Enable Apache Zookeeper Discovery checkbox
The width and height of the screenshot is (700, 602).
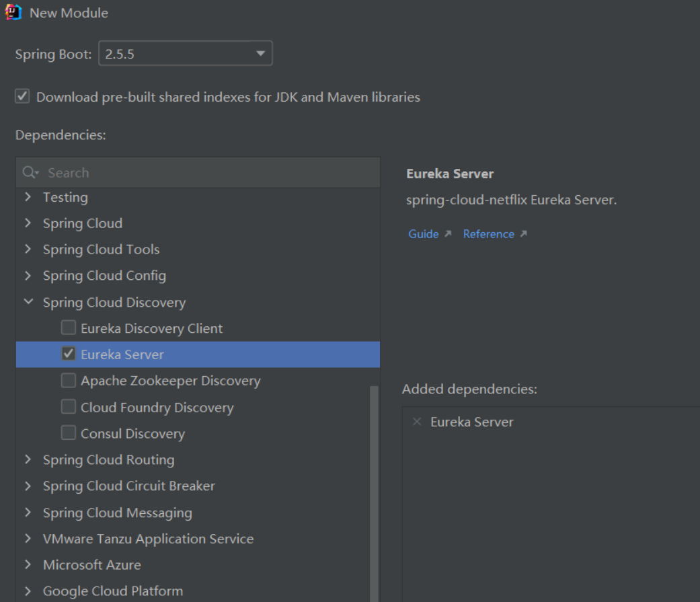(69, 380)
